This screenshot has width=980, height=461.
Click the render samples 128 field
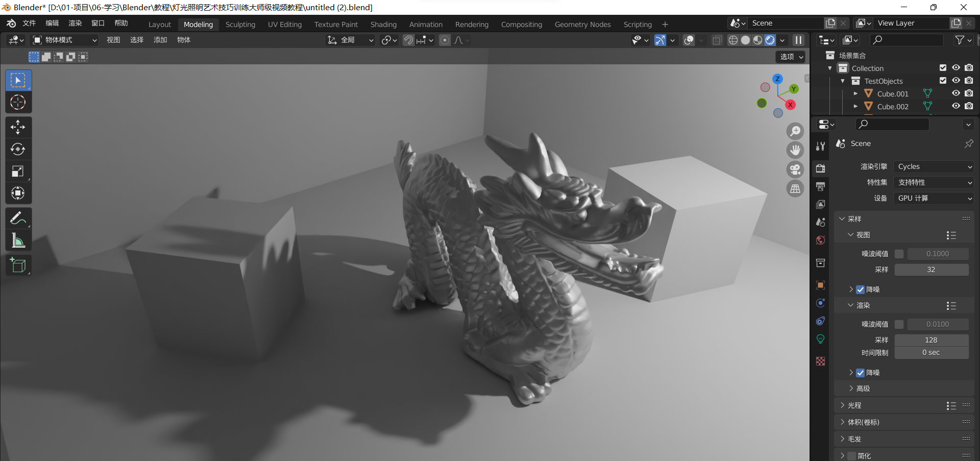932,340
